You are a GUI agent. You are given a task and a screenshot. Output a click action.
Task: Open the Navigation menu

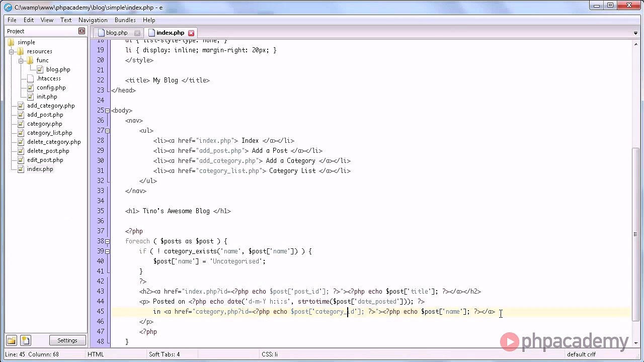(93, 20)
